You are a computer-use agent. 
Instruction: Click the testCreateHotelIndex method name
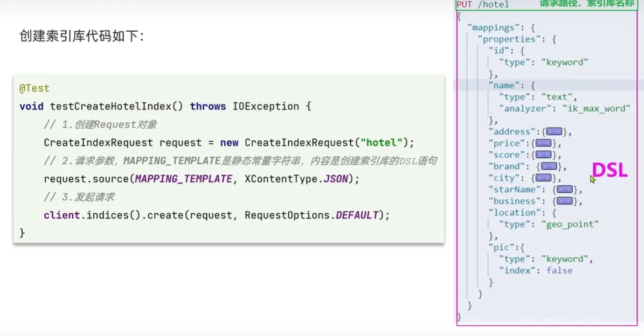pyautogui.click(x=110, y=107)
